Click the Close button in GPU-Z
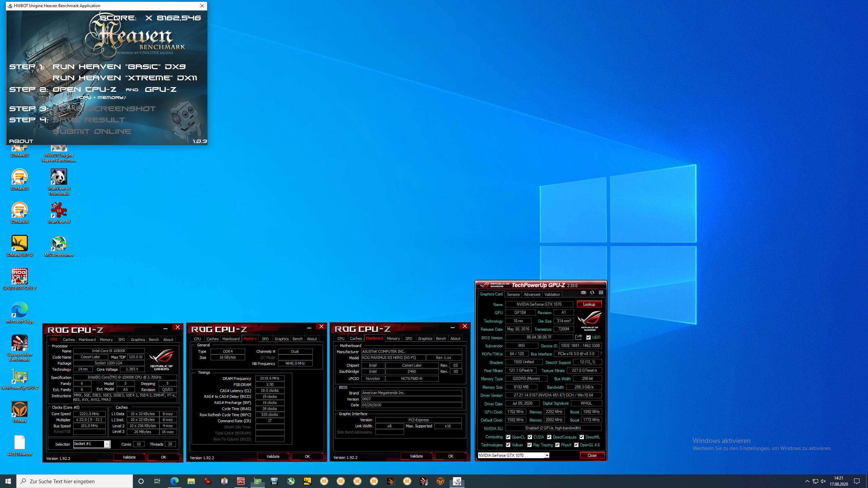Screen dimensions: 868x488 click(x=592, y=455)
